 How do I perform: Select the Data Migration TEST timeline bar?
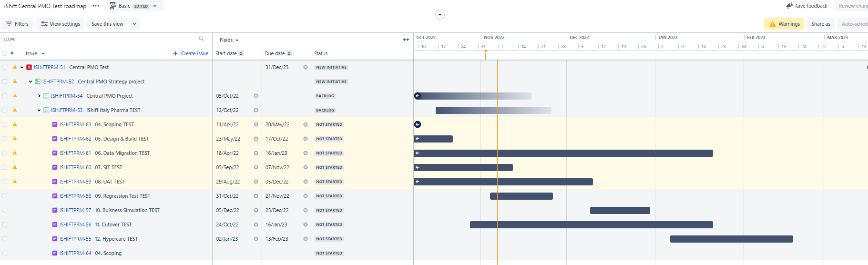click(x=563, y=153)
